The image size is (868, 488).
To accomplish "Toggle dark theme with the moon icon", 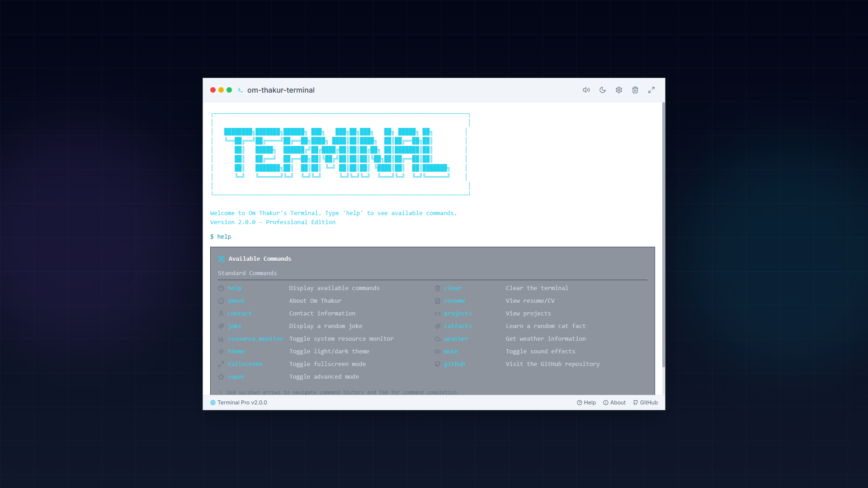I will pos(602,90).
